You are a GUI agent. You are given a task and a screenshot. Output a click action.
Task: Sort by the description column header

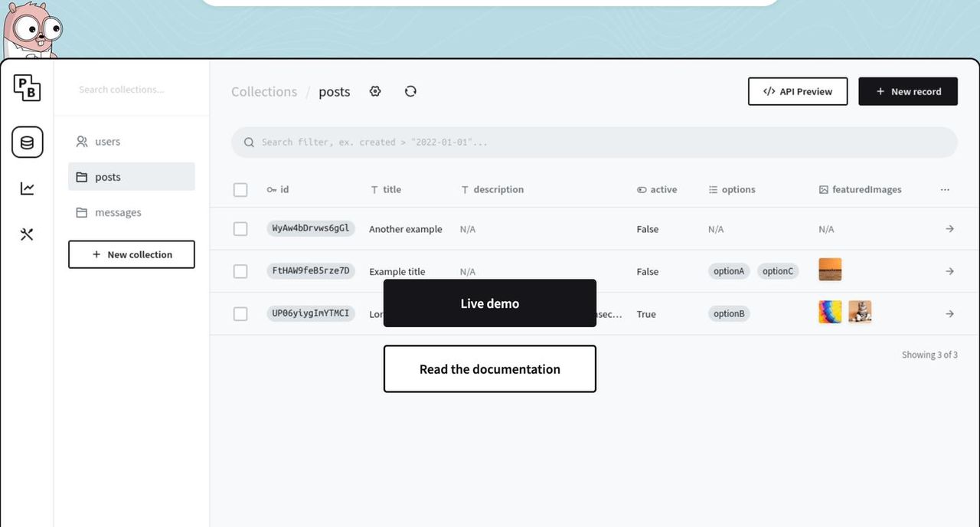[492, 189]
